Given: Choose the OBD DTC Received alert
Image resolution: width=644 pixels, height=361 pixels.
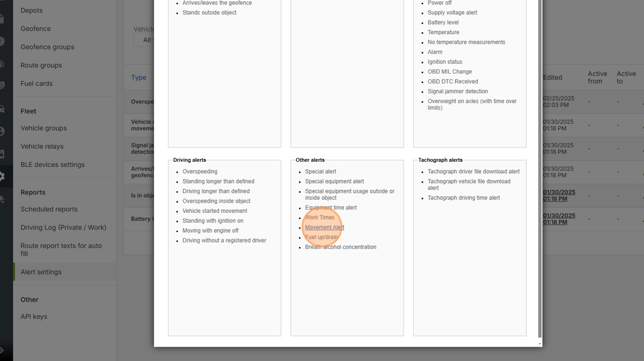Looking at the screenshot, I should pyautogui.click(x=453, y=82).
